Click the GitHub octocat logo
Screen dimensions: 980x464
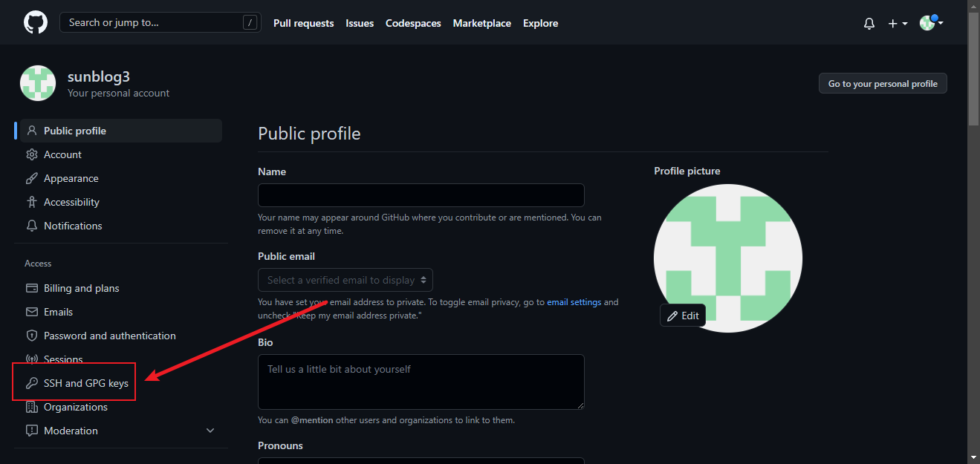35,23
